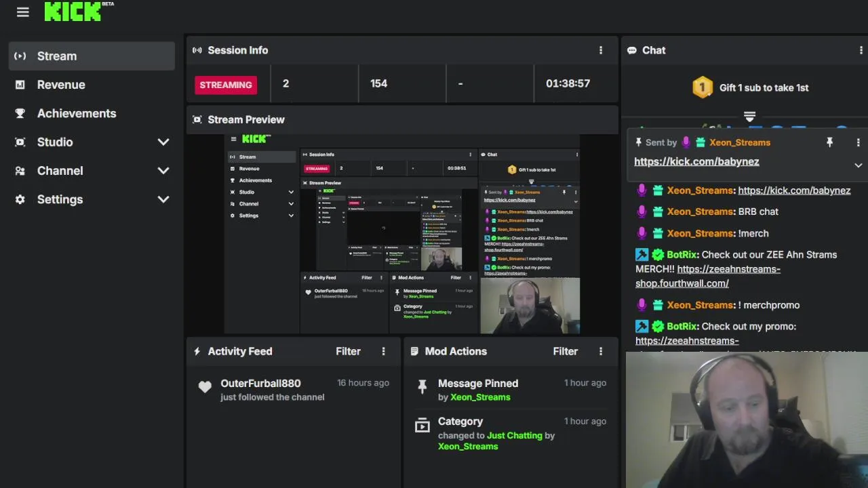Click broadcaster mic badge on !merch message
Viewport: 868px width, 488px height.
tap(642, 233)
